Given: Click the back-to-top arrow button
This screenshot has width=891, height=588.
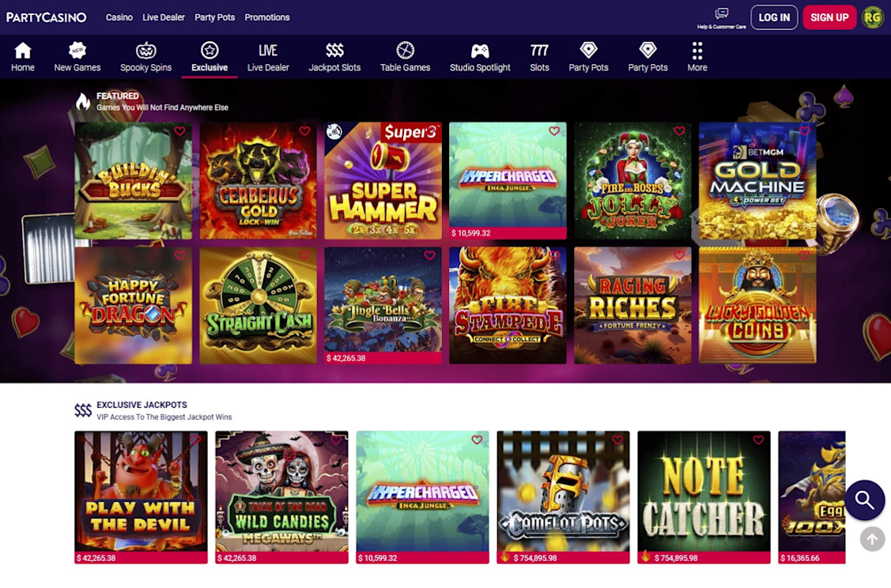Looking at the screenshot, I should coord(872,539).
